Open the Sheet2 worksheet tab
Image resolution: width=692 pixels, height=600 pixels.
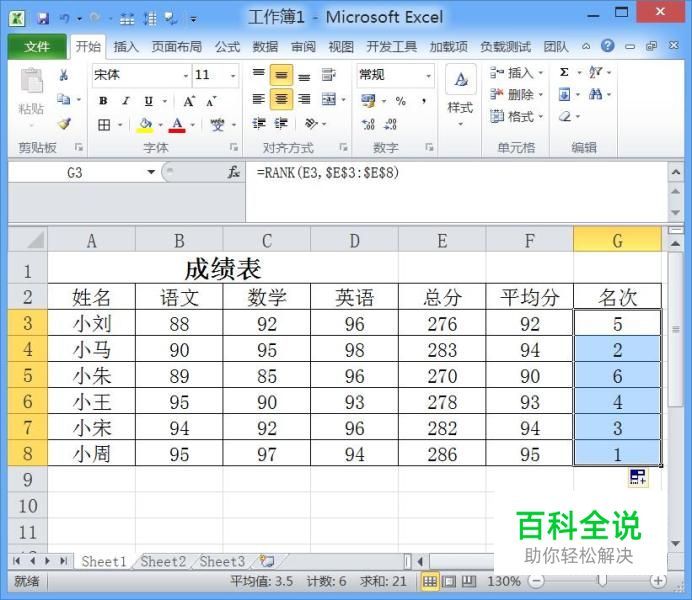point(163,561)
